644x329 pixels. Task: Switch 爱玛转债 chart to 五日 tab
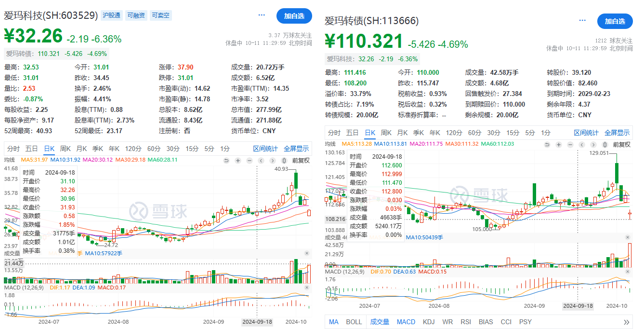353,133
